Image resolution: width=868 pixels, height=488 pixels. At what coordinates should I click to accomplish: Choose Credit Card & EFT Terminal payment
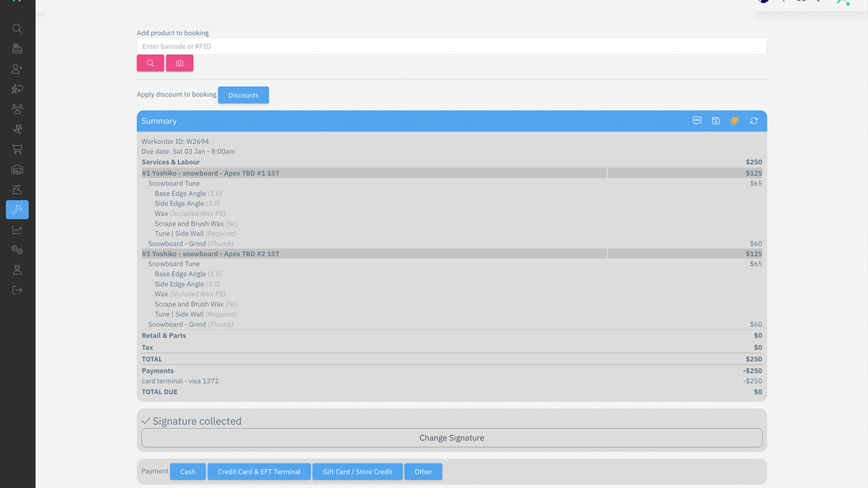259,472
